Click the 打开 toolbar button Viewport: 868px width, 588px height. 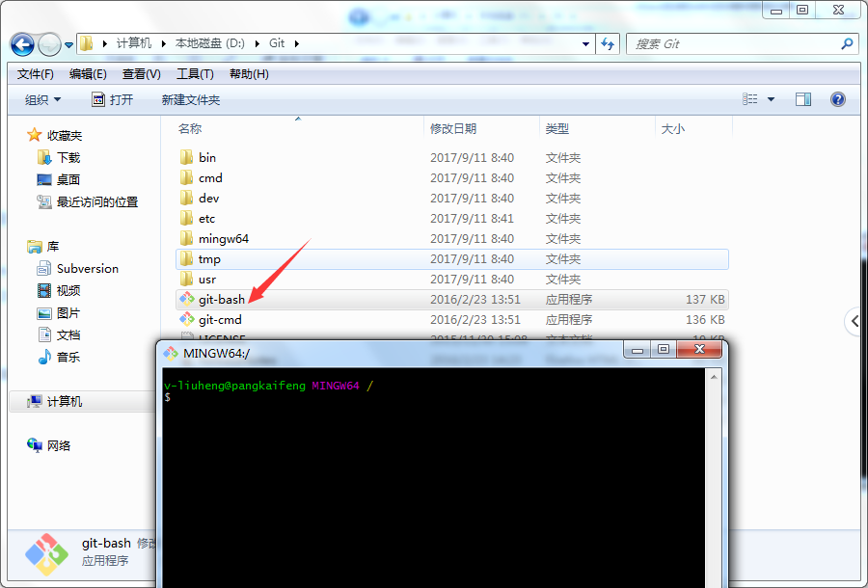click(113, 99)
